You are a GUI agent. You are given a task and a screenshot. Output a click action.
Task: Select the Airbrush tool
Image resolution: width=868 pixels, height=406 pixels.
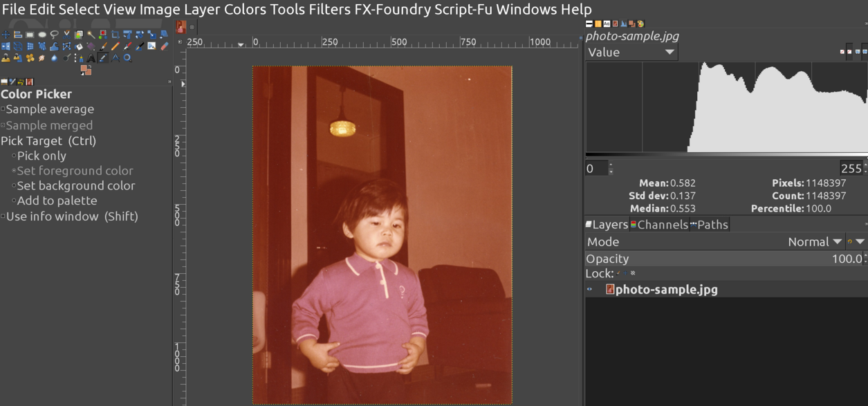point(127,46)
